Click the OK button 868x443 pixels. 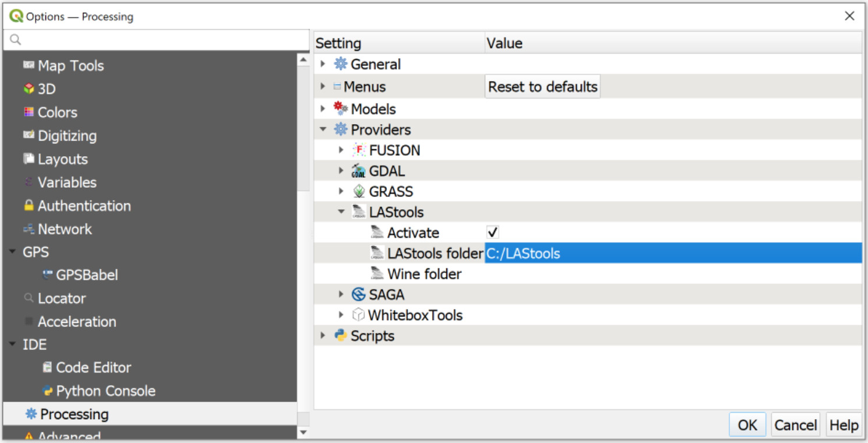[x=748, y=425]
